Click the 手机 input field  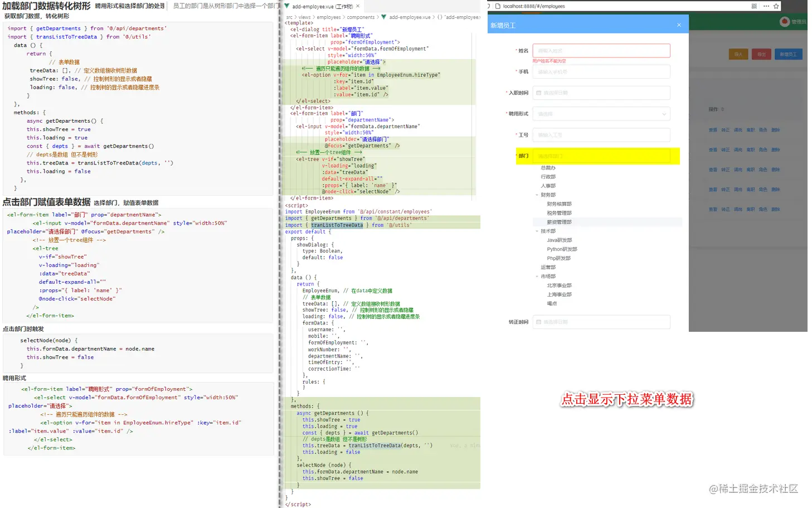pyautogui.click(x=601, y=72)
